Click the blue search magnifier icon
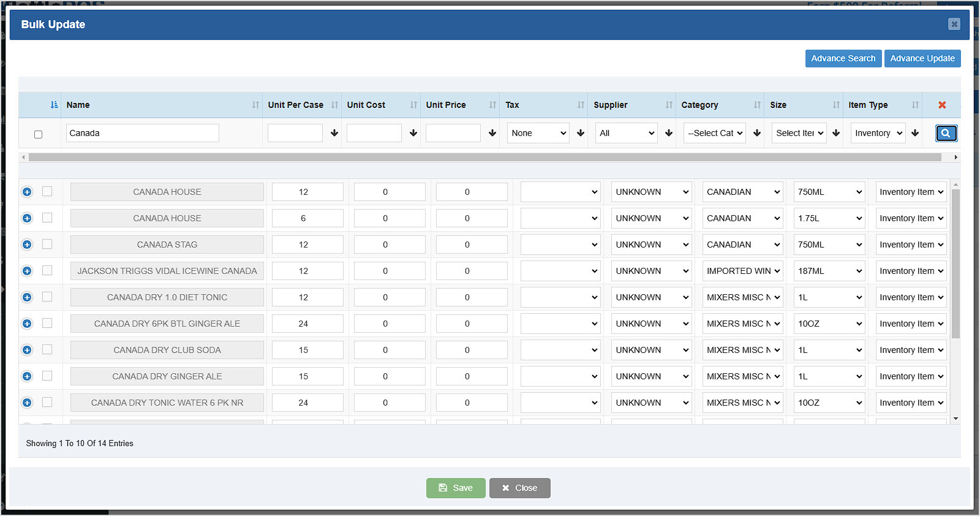This screenshot has height=516, width=980. 946,133
